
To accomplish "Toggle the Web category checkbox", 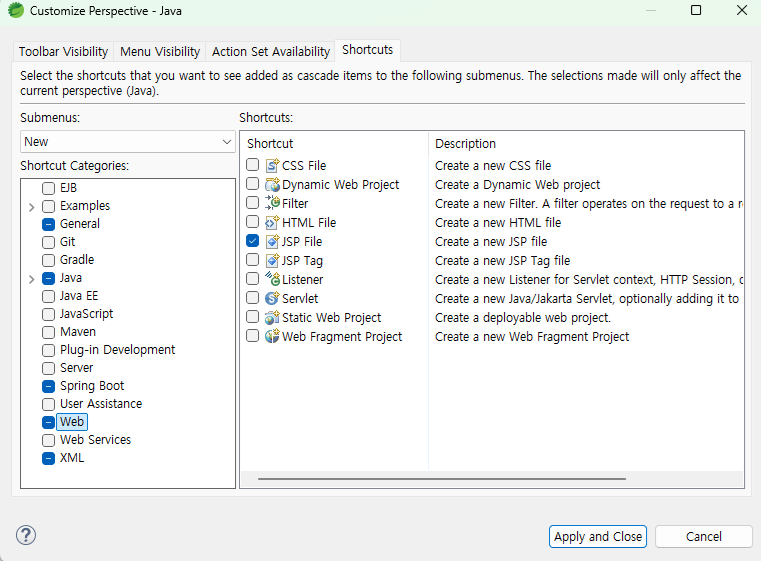I will pyautogui.click(x=49, y=422).
